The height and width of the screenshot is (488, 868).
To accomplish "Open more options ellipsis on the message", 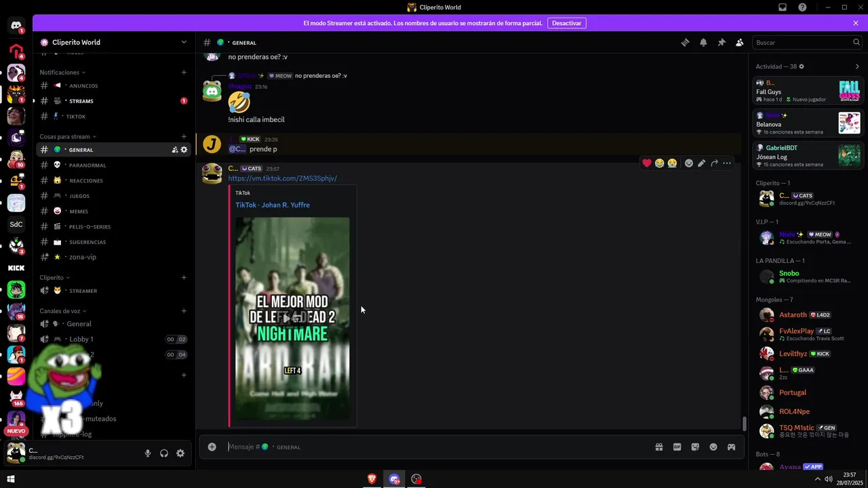I will [727, 163].
